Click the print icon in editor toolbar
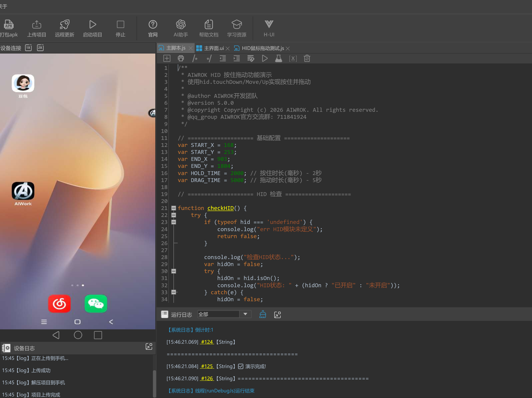The height and width of the screenshot is (398, 532). click(181, 58)
